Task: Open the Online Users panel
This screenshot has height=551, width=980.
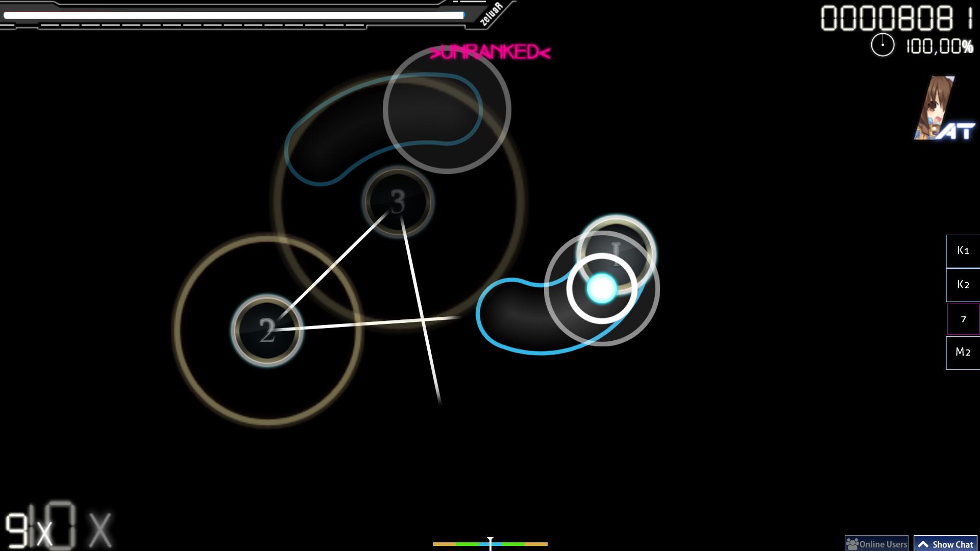Action: tap(876, 544)
